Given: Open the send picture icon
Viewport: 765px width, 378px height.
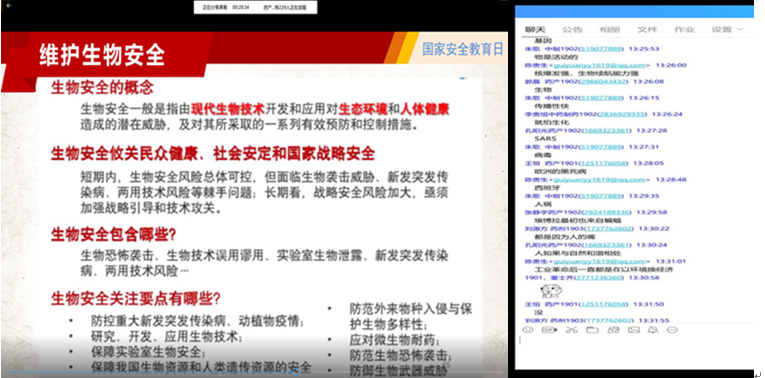Looking at the screenshot, I should 633,330.
